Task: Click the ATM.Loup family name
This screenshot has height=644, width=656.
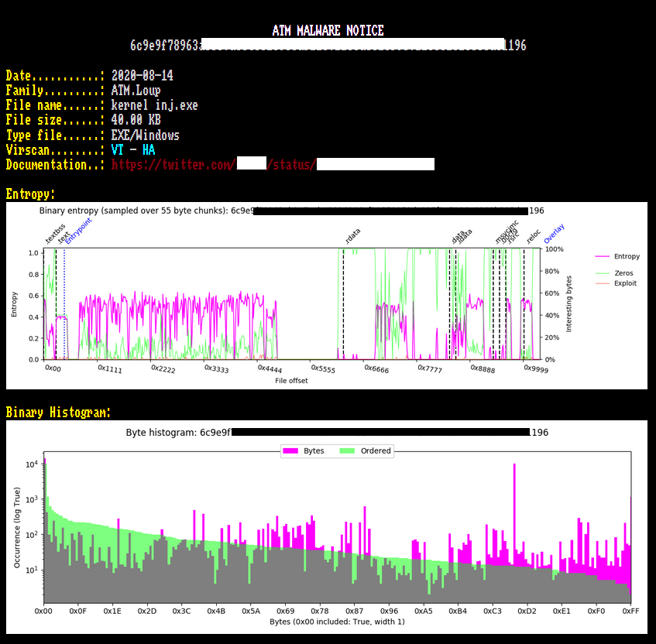Action: (136, 91)
